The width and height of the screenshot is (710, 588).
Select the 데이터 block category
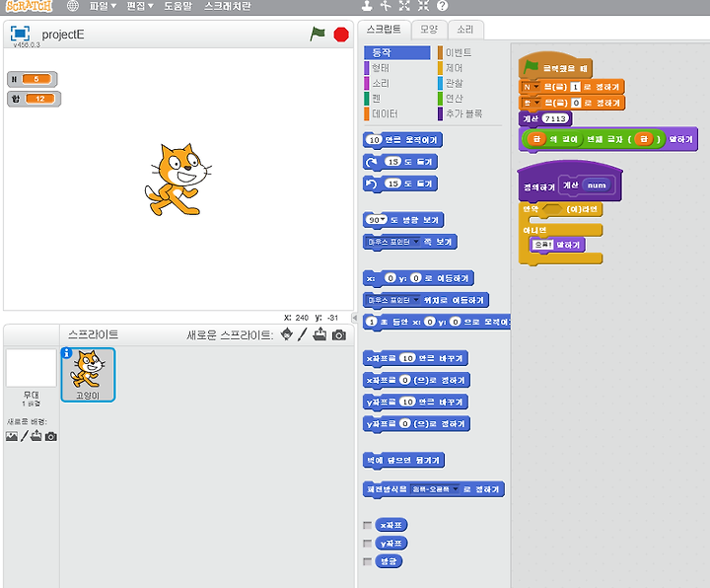(396, 113)
